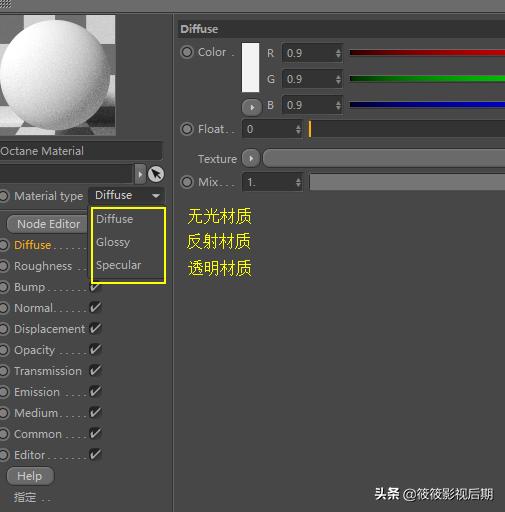Choose Glossy from the material type list
The image size is (505, 512).
point(113,242)
